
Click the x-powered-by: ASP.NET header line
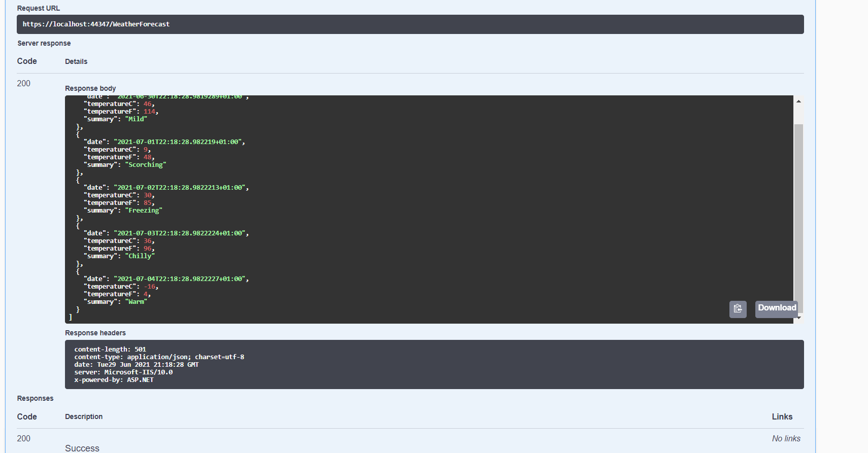[114, 380]
